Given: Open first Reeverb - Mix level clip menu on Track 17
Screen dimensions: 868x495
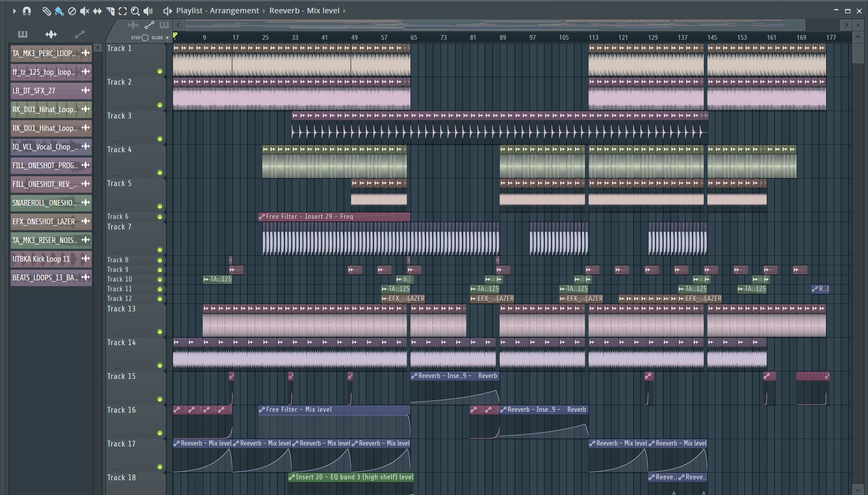Looking at the screenshot, I should click(x=176, y=443).
